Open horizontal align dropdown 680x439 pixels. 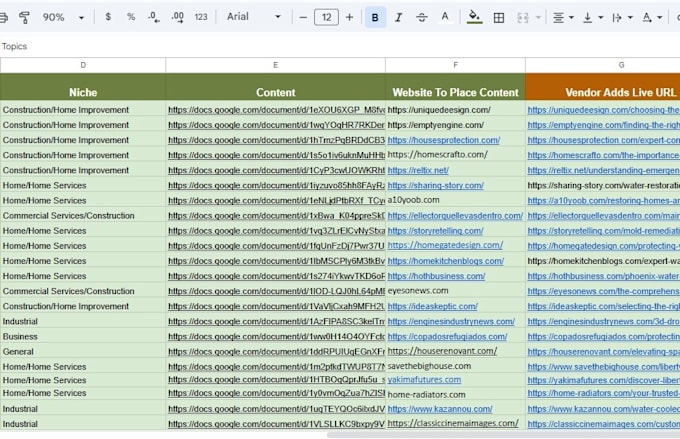coord(563,18)
